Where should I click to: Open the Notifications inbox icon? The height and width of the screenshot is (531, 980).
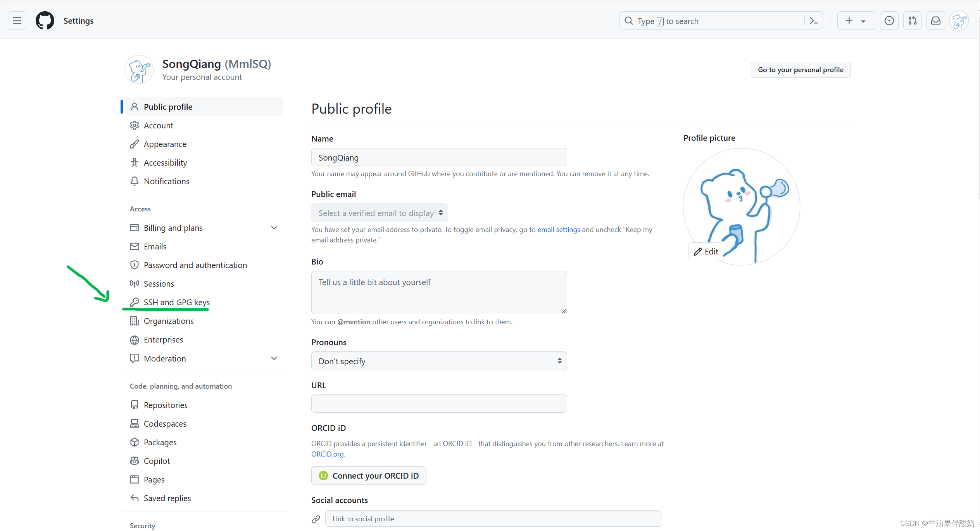[935, 21]
